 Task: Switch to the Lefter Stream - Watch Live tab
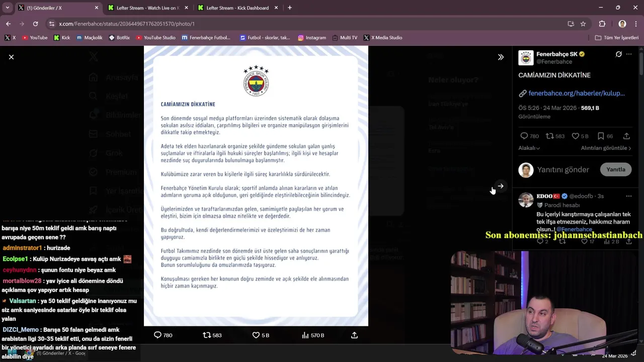(147, 8)
